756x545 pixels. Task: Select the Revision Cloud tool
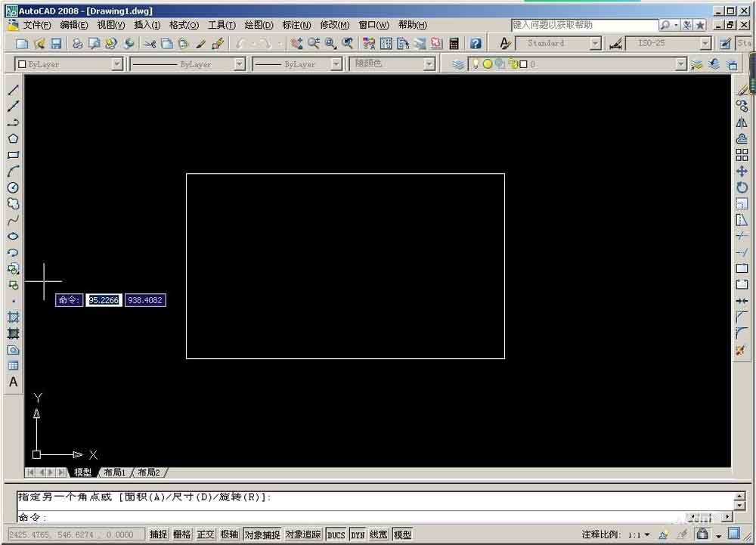coord(13,204)
